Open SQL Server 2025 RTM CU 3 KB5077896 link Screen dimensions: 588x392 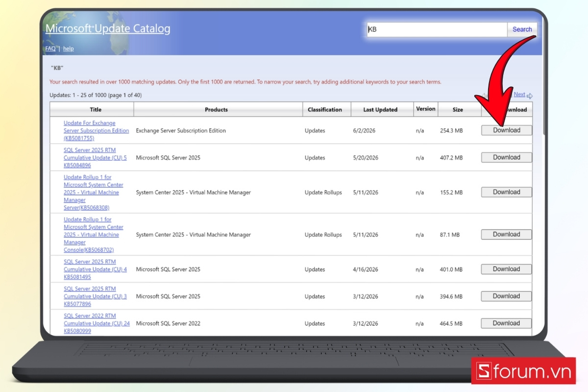coord(95,296)
